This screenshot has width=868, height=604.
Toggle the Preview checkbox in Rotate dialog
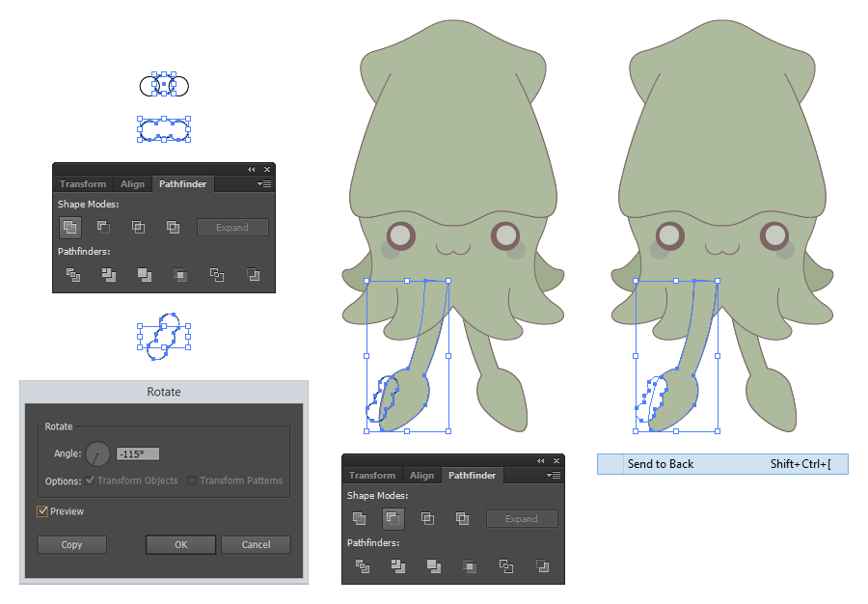pyautogui.click(x=42, y=511)
